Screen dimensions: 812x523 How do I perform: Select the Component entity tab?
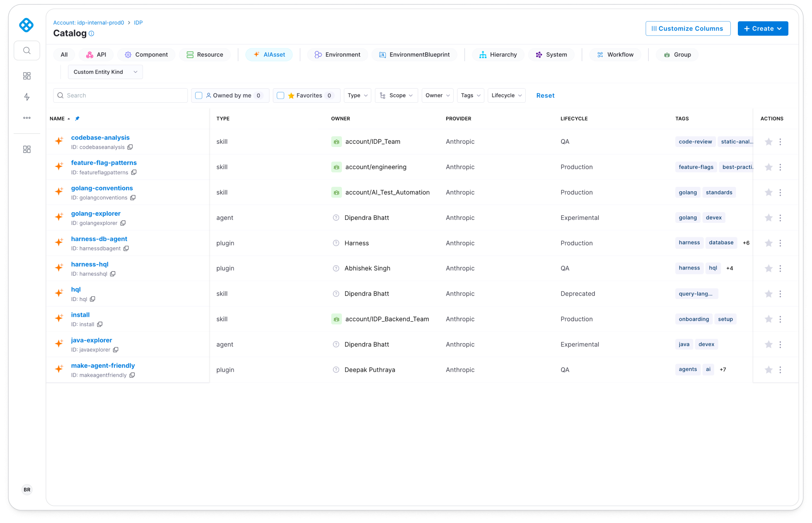[x=146, y=55]
